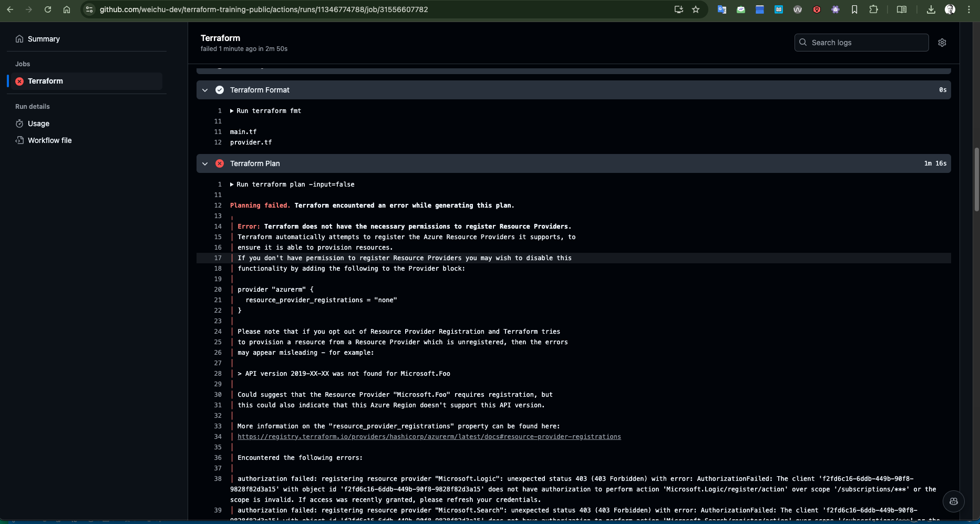Select log line number 14

coord(218,227)
